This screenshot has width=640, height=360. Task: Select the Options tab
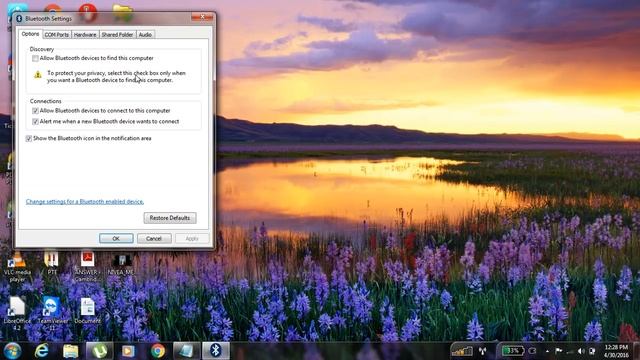[x=30, y=34]
